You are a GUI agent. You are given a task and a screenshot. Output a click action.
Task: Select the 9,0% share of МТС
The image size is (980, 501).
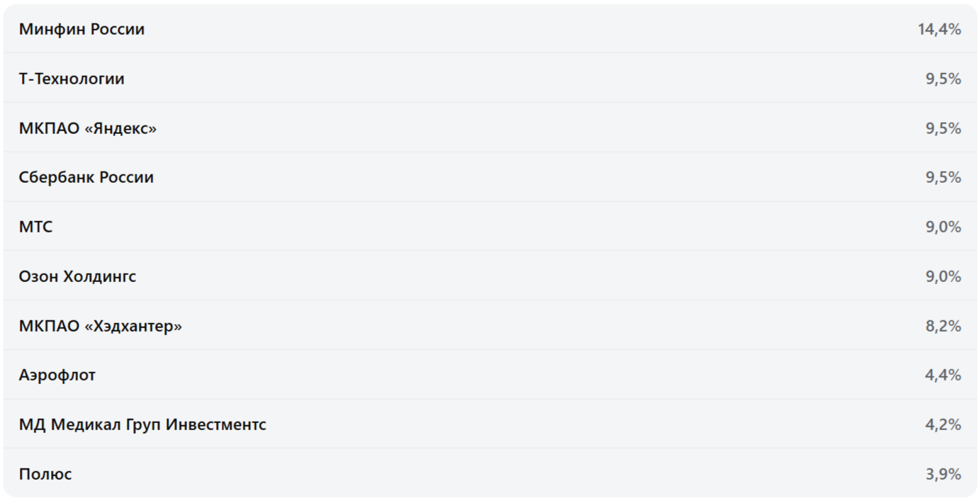[943, 227]
